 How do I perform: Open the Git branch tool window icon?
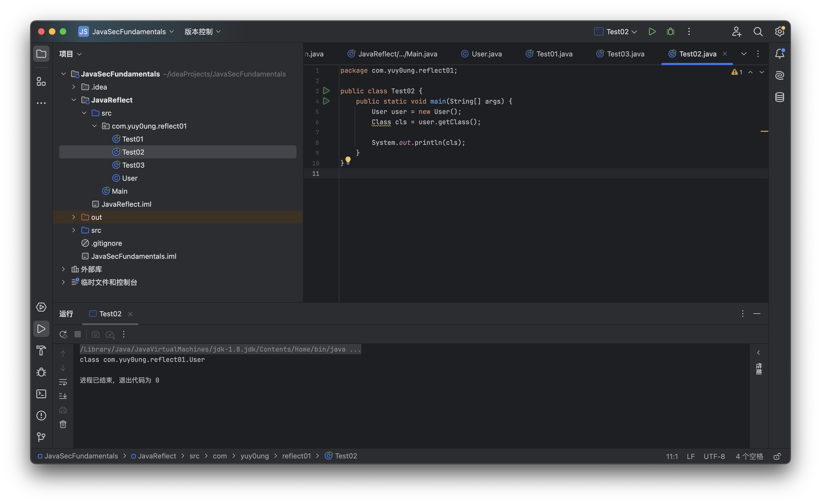41,437
